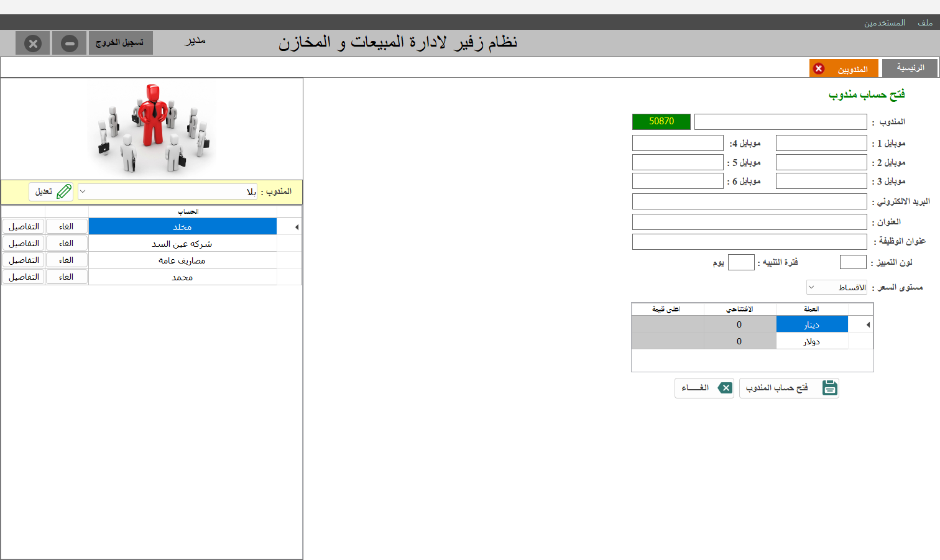Click the green 50870 account number box
The image size is (940, 560).
(661, 121)
